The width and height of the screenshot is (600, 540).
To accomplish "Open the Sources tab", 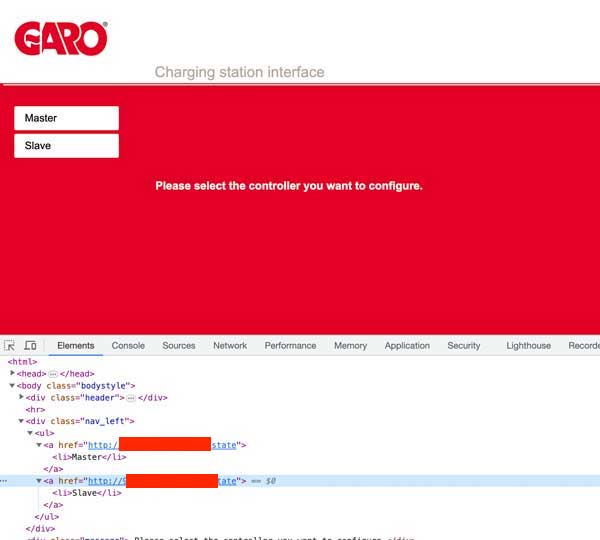I will (179, 346).
